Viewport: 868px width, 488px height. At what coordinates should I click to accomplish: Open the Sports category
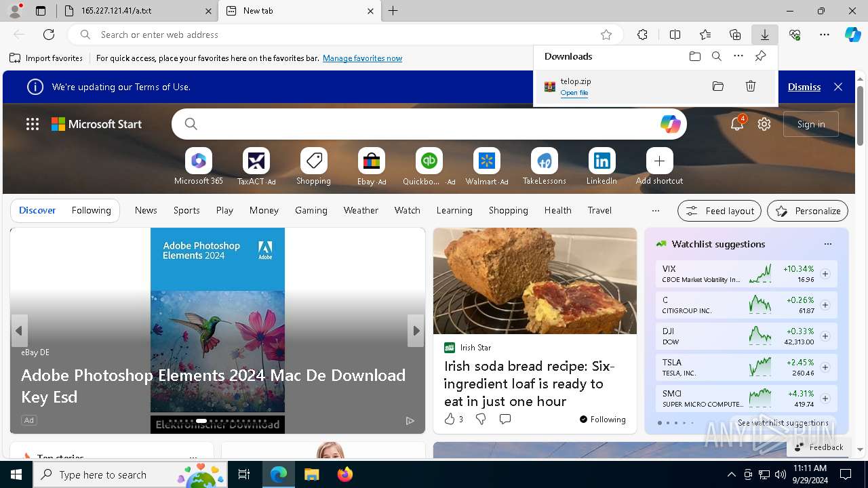(x=186, y=210)
